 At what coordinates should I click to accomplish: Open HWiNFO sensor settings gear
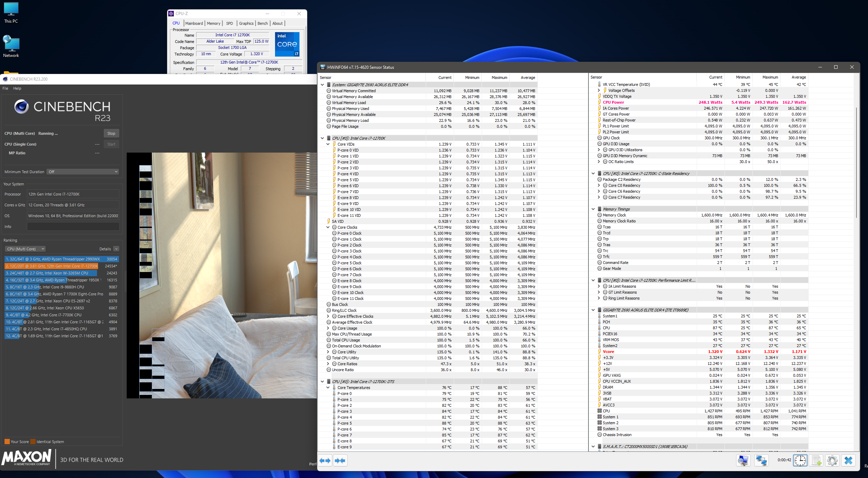click(832, 461)
